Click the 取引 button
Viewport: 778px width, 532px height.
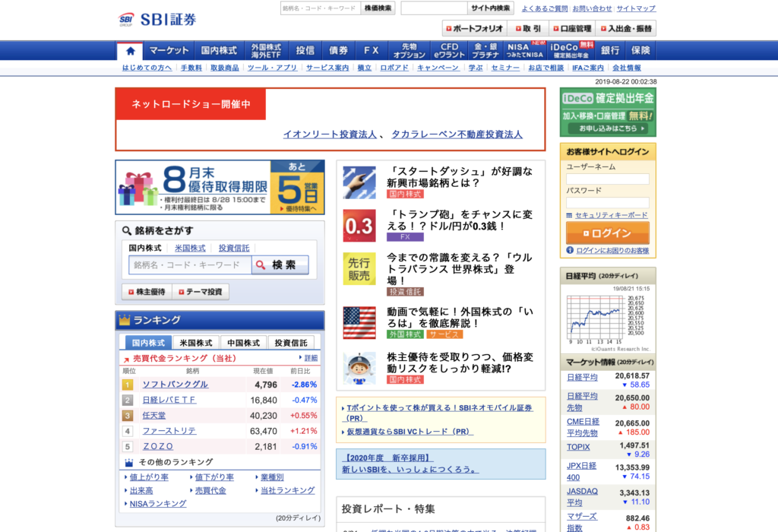[528, 29]
